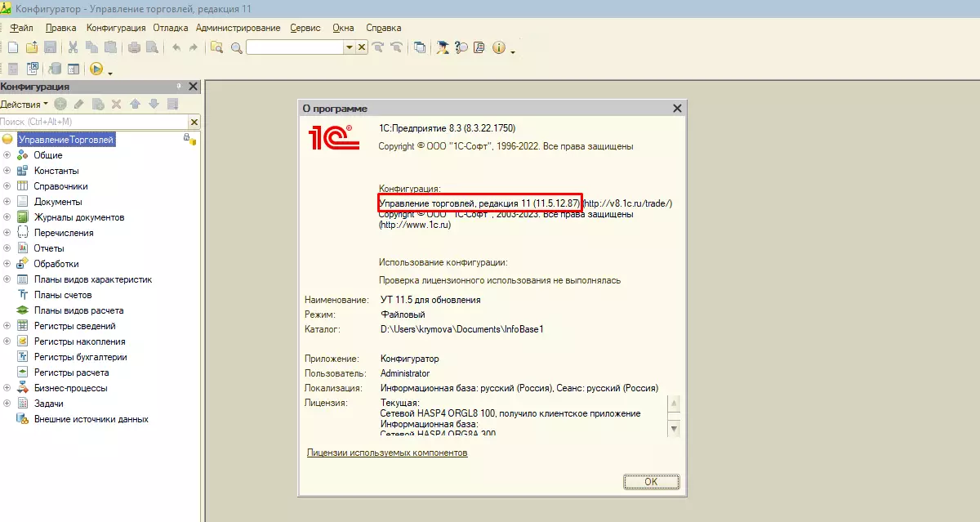The image size is (980, 522).
Task: Click the Open file folder icon
Action: point(32,47)
